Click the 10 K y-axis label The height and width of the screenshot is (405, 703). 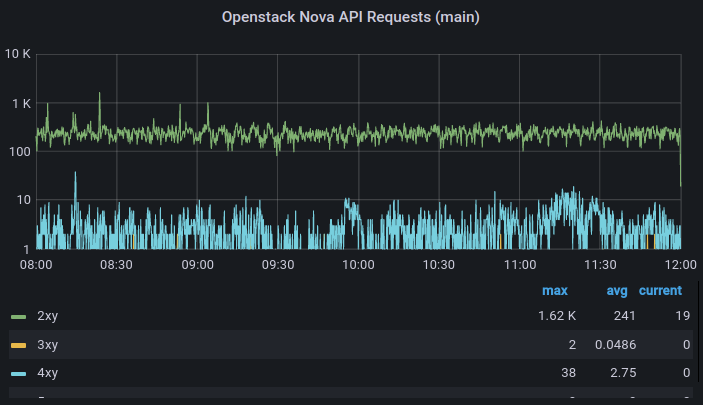click(17, 54)
